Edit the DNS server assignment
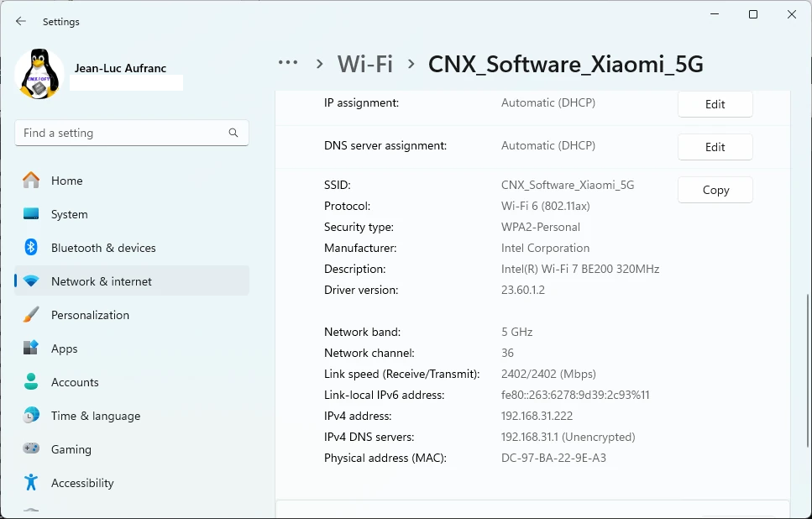The height and width of the screenshot is (519, 812). coord(715,147)
